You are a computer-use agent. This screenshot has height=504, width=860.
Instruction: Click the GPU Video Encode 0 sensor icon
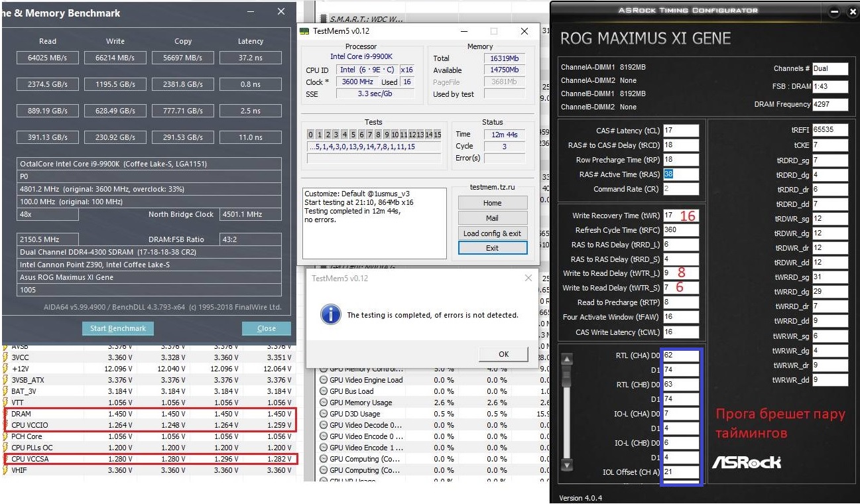click(324, 436)
